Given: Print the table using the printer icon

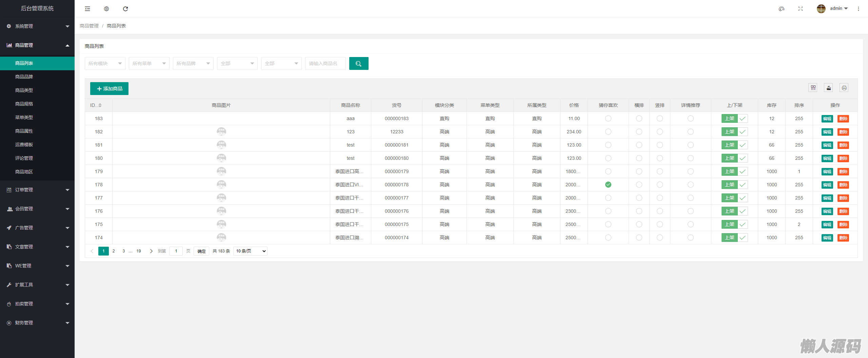Looking at the screenshot, I should [844, 88].
